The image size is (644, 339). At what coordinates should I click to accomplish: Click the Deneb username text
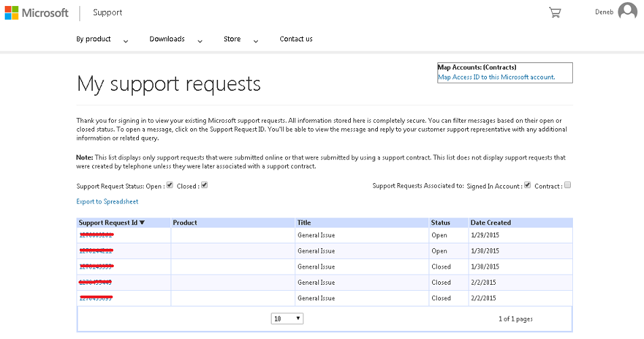pyautogui.click(x=604, y=12)
